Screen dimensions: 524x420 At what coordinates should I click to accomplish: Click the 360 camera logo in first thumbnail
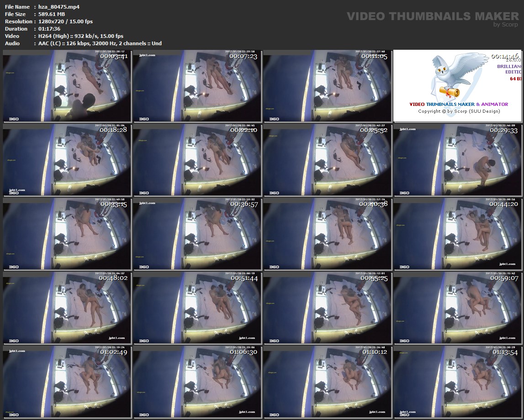(13, 119)
